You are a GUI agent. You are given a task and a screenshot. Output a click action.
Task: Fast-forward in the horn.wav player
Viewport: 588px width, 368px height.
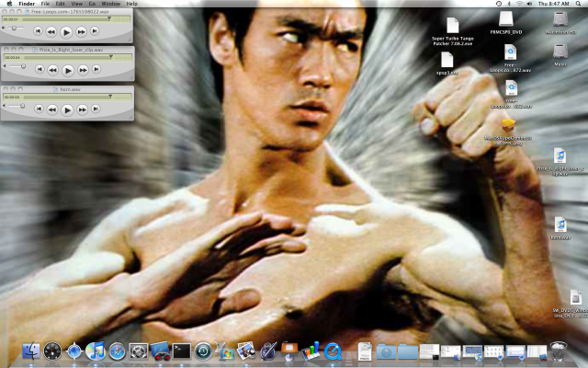[x=82, y=109]
